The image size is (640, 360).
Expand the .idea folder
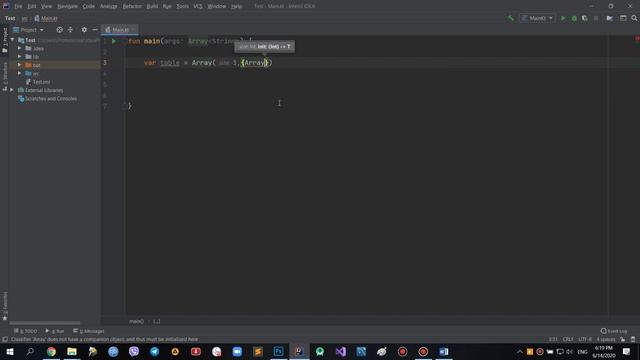19,48
